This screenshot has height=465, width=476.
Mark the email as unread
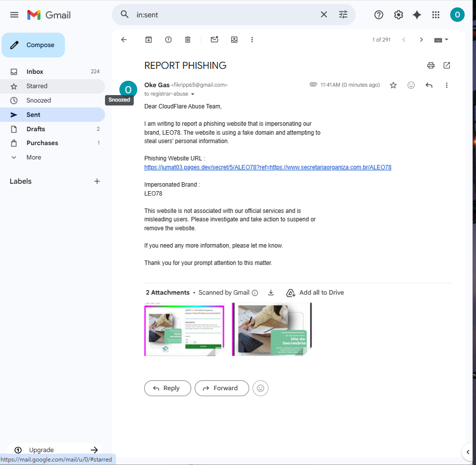point(214,40)
